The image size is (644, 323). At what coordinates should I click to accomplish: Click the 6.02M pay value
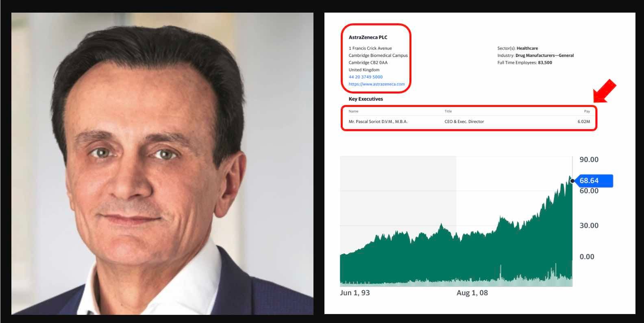(x=583, y=122)
